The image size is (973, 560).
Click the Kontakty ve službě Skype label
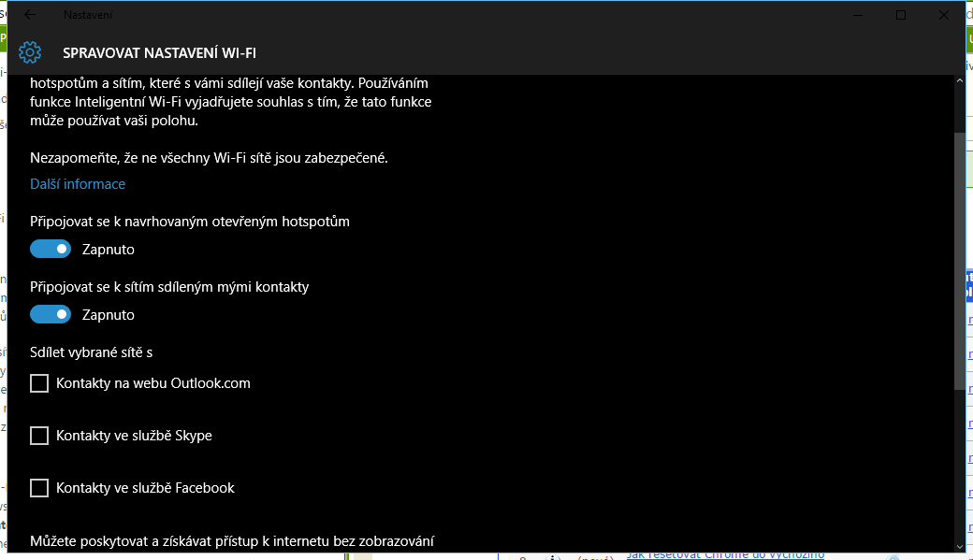click(x=134, y=436)
